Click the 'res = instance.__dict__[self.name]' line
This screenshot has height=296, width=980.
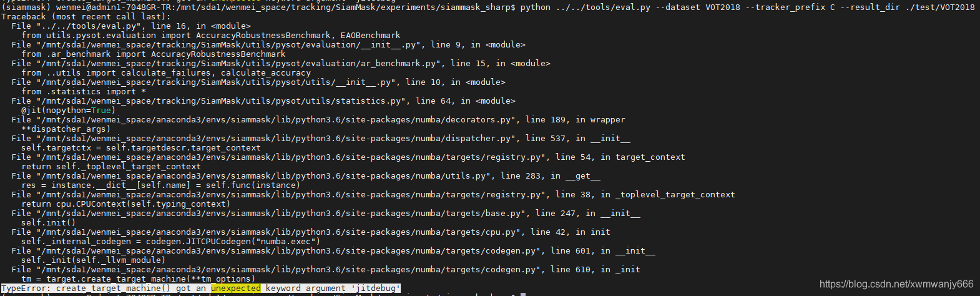pyautogui.click(x=161, y=185)
